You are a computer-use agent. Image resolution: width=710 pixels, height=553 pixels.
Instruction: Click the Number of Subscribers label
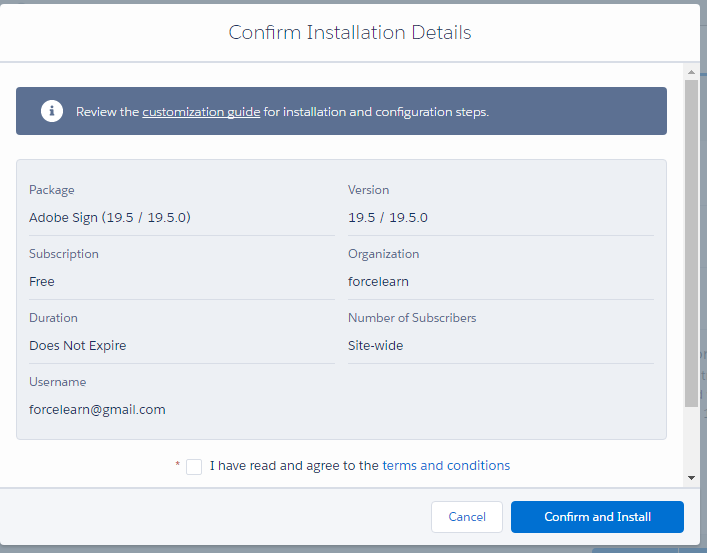412,318
